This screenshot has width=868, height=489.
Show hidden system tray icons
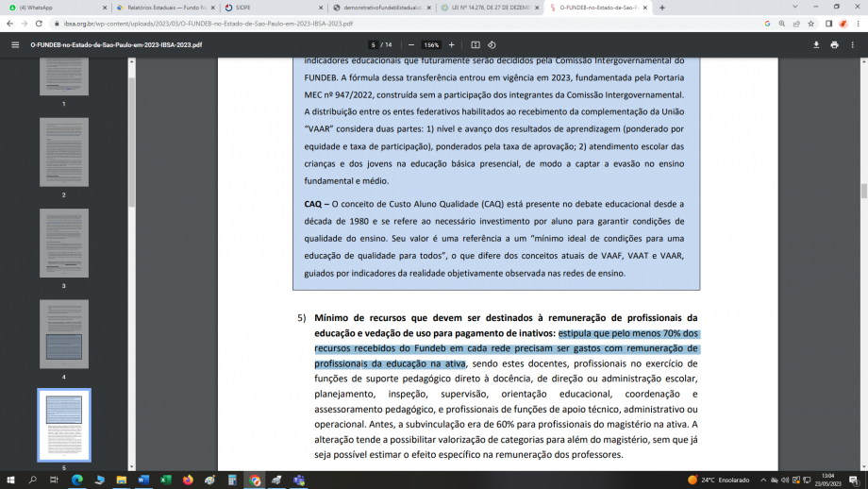pos(763,481)
